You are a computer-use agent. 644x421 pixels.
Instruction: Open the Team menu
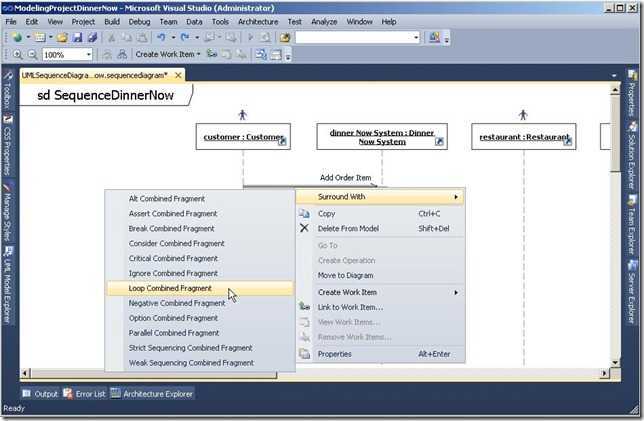click(x=168, y=22)
